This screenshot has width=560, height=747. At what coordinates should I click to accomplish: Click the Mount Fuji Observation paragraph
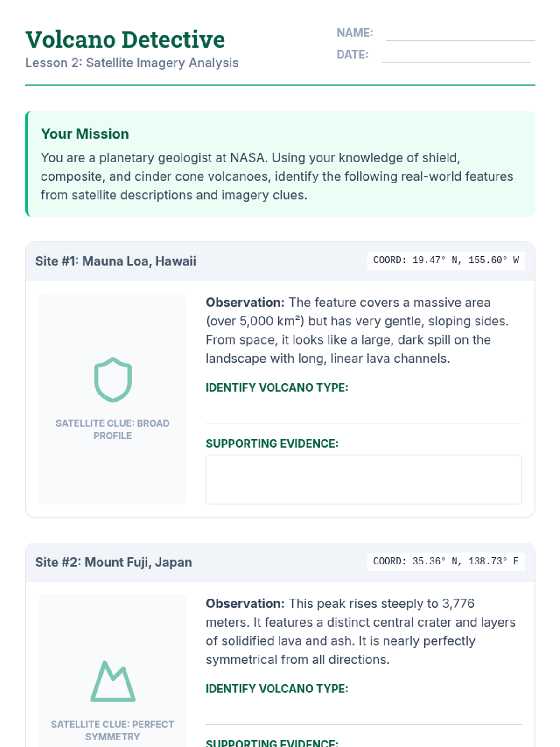click(360, 632)
